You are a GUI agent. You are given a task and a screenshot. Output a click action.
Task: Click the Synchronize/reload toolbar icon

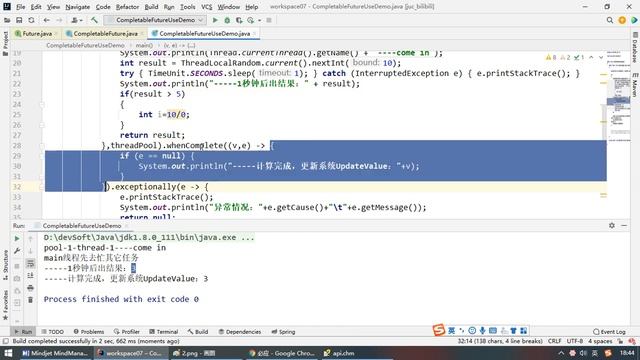31,20
